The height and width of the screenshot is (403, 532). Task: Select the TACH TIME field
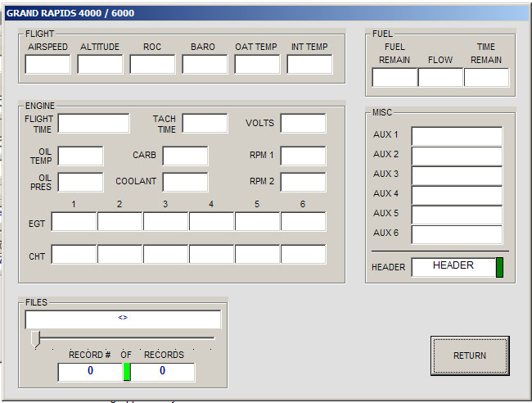click(205, 123)
